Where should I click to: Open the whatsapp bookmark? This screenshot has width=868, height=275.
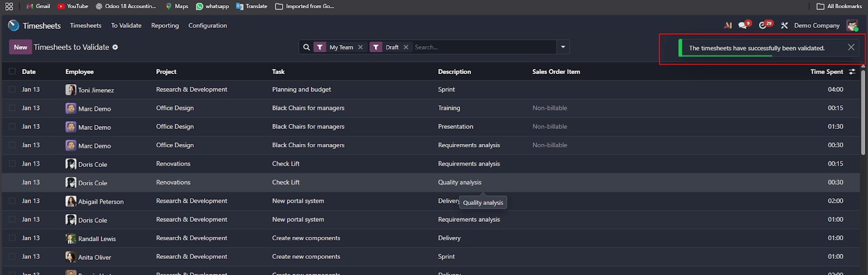click(212, 7)
